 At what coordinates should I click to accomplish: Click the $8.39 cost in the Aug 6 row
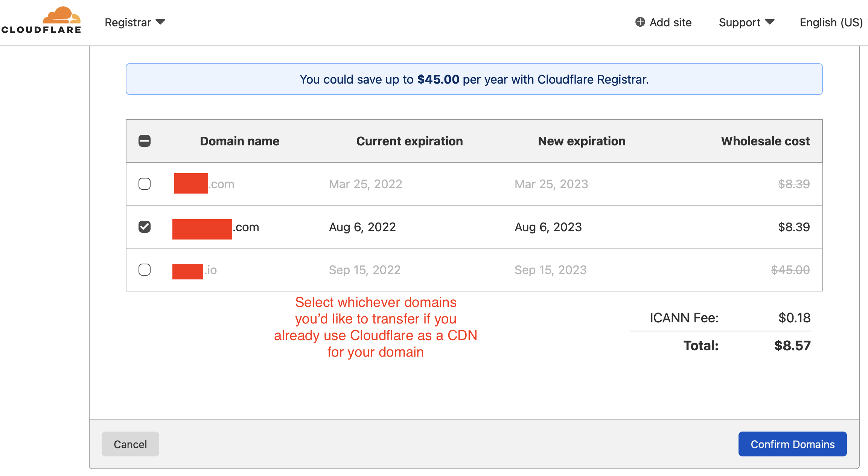[794, 227]
